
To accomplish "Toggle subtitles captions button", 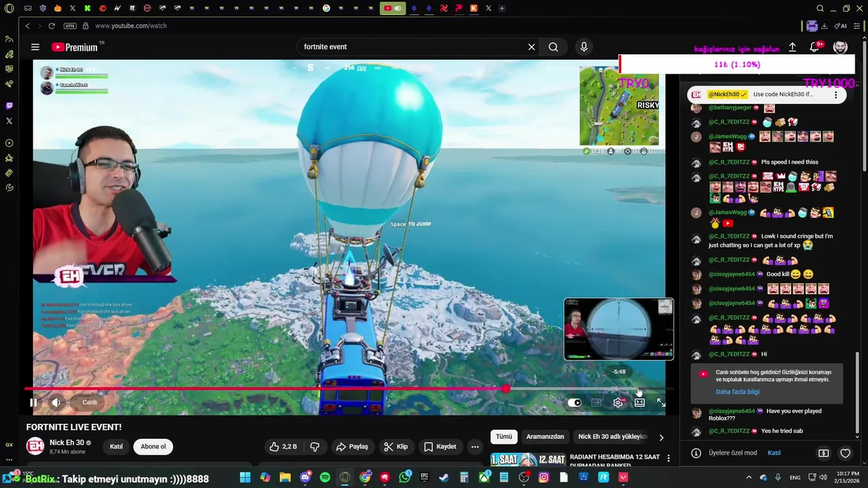I will [x=596, y=403].
